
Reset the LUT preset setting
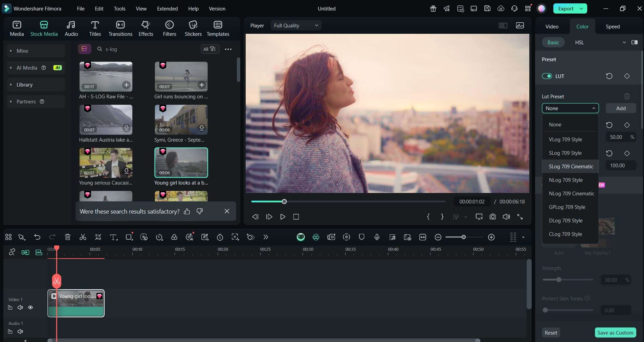pyautogui.click(x=609, y=76)
